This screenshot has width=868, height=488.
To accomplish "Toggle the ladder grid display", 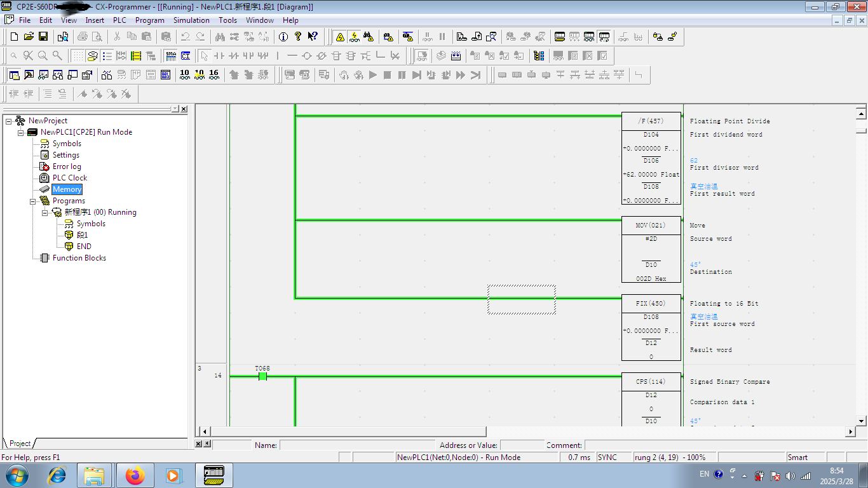I will pyautogui.click(x=78, y=56).
